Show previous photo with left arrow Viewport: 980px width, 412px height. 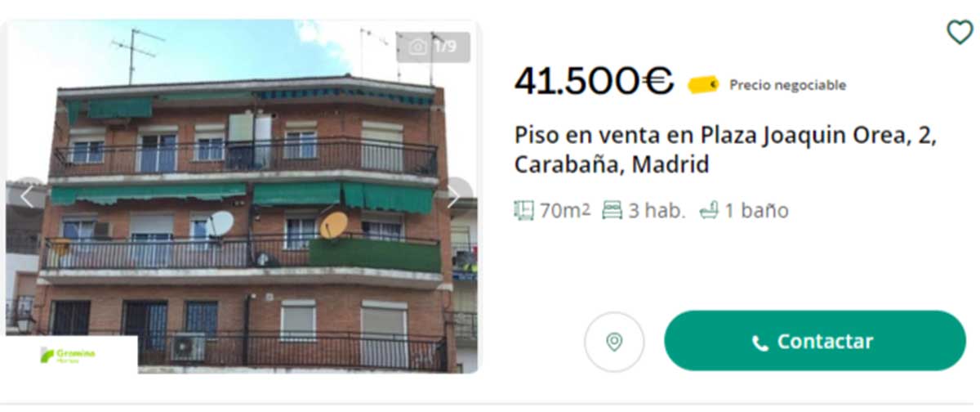(27, 197)
